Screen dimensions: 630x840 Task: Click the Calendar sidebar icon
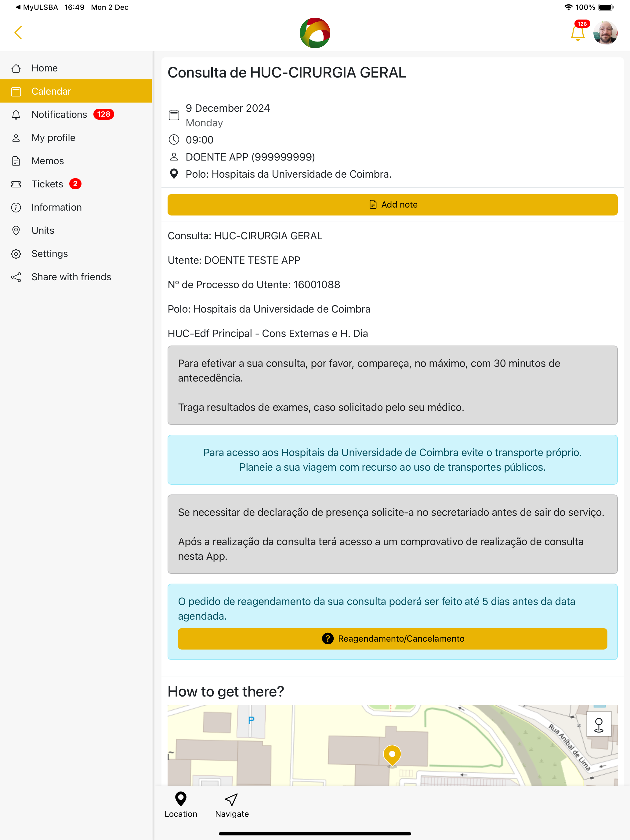(16, 92)
